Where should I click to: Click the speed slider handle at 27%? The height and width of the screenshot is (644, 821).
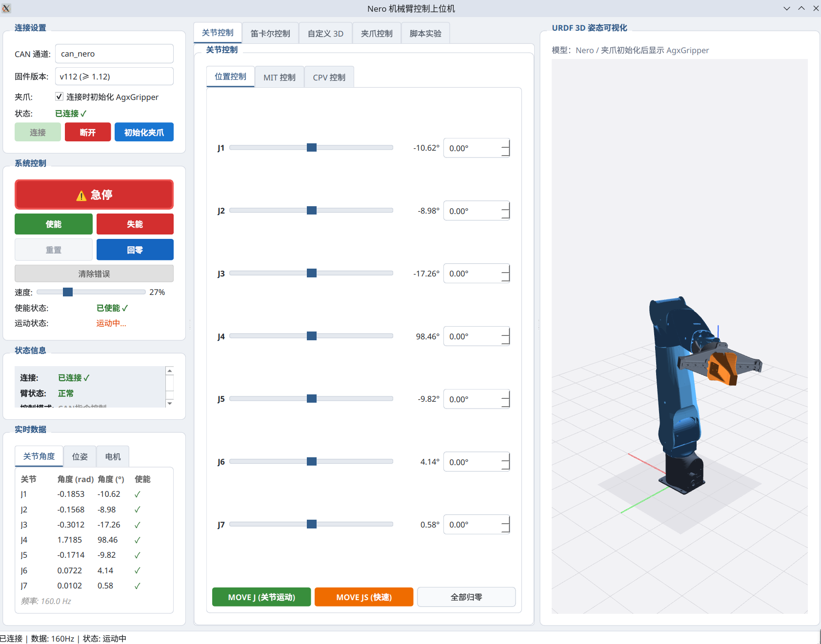pos(68,292)
